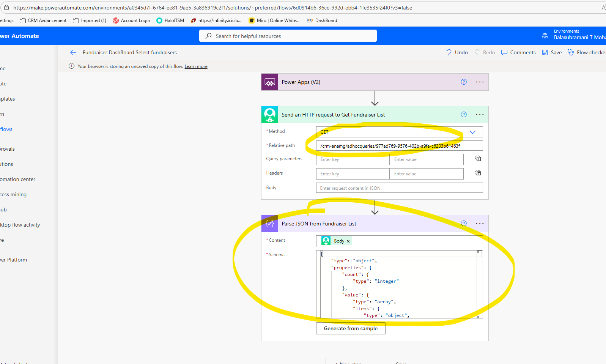
Task: Open the HaloITSM bookmark
Action: pos(170,20)
